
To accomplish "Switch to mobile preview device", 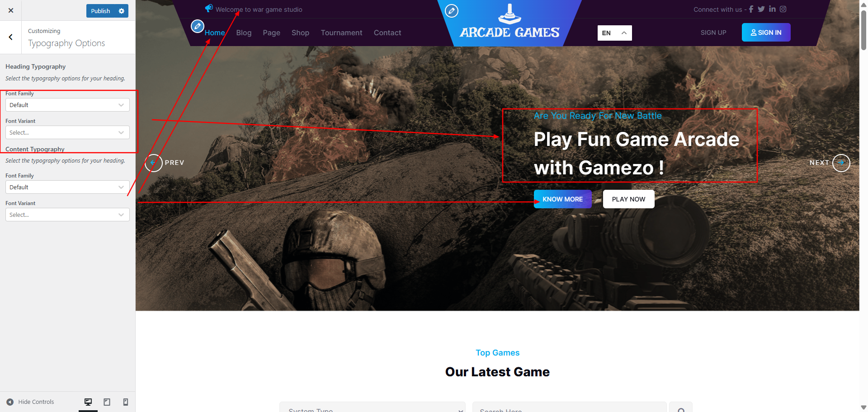I will pos(126,402).
